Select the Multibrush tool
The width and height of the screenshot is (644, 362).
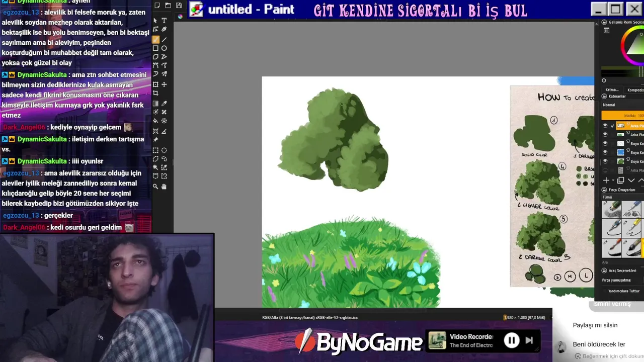click(164, 73)
